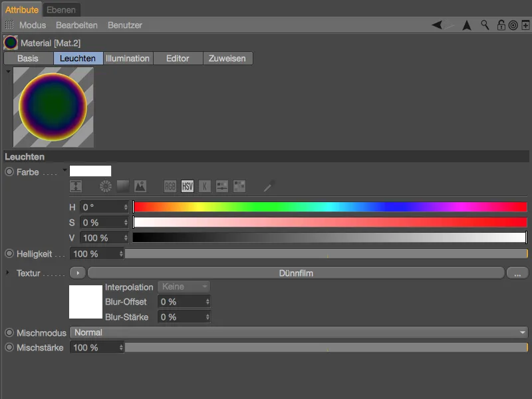
Task: Click the V value stepper arrows
Action: (x=126, y=238)
